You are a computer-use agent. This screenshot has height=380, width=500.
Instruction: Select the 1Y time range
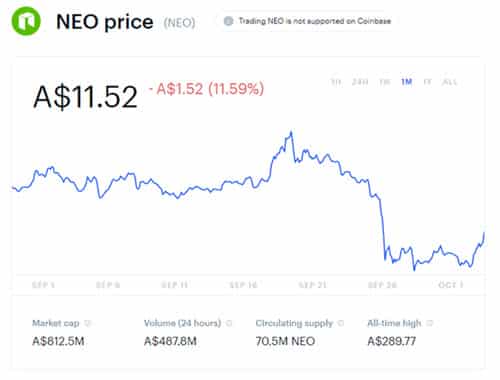(427, 82)
